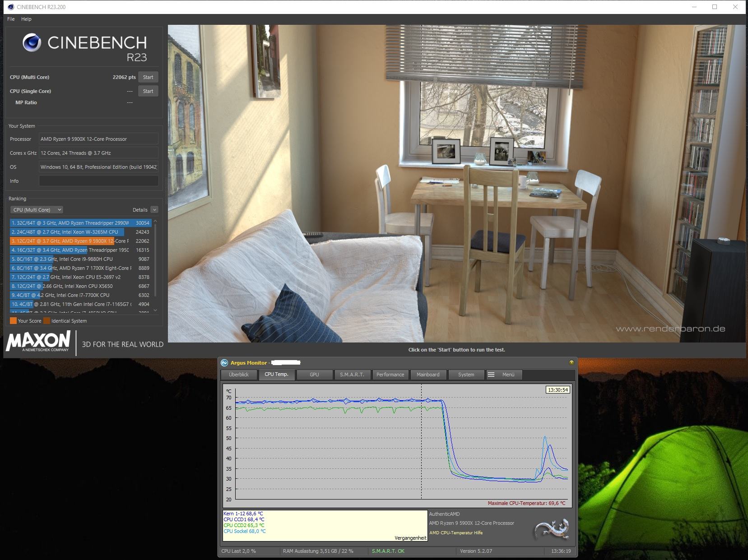Click the dashed time marker in temperature graph
748x560 pixels.
click(x=421, y=441)
